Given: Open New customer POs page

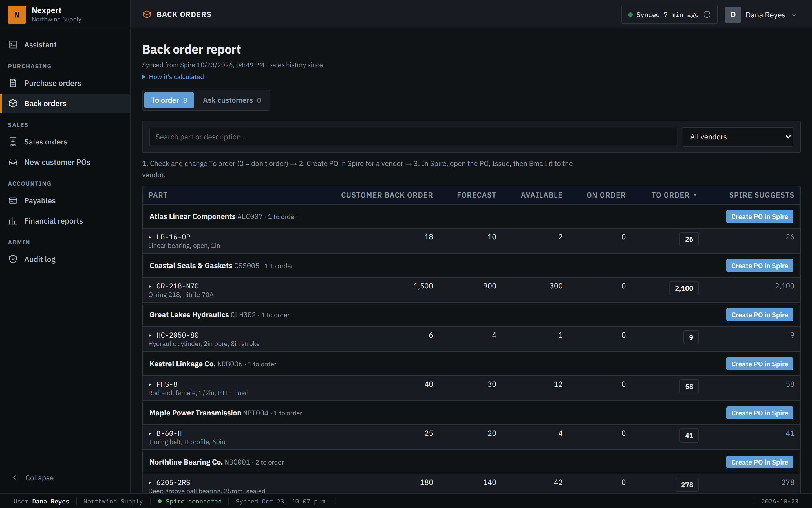Looking at the screenshot, I should [x=65, y=162].
